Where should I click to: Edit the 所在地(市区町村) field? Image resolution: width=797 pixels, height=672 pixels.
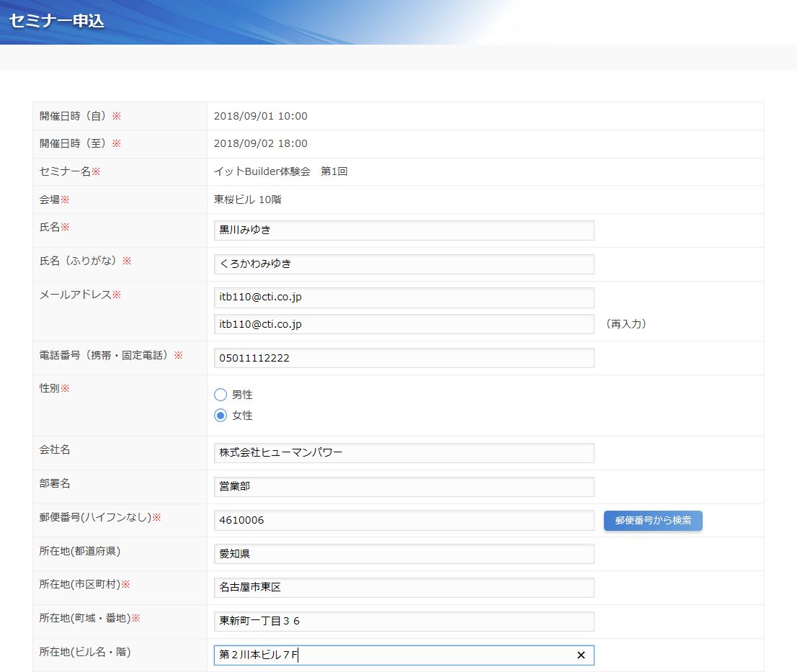point(404,588)
